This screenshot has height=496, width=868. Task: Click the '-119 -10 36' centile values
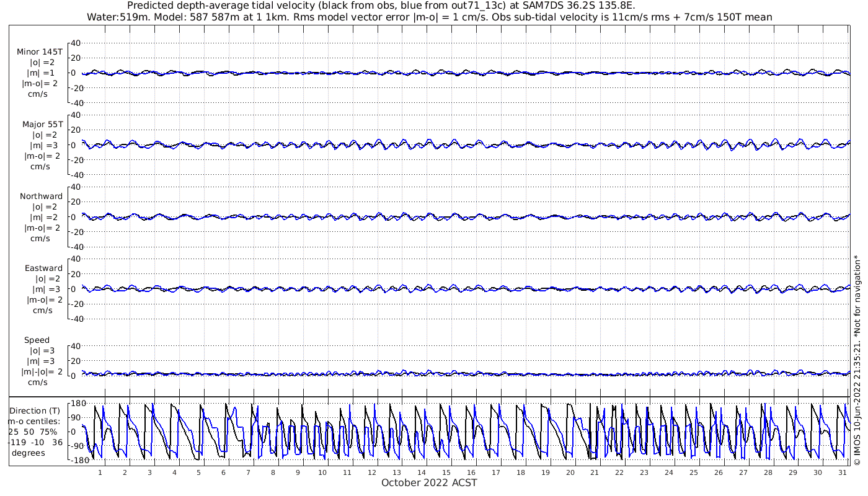pyautogui.click(x=35, y=443)
